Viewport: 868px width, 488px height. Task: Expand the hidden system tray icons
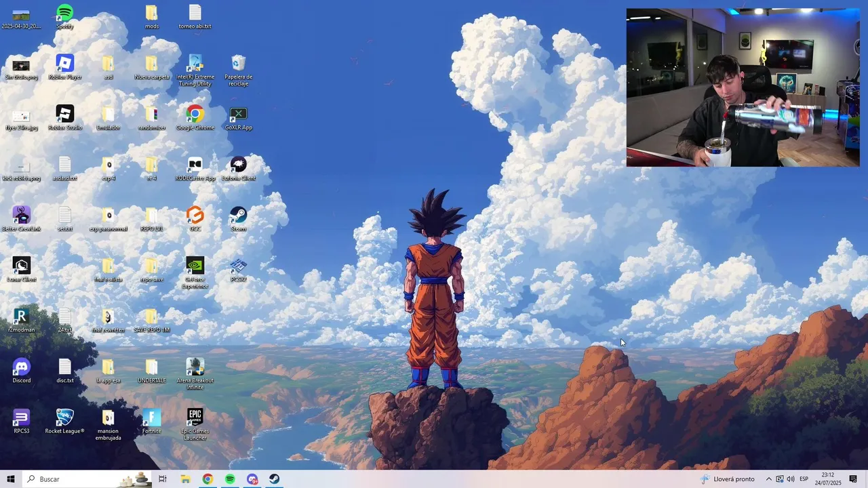pos(768,479)
